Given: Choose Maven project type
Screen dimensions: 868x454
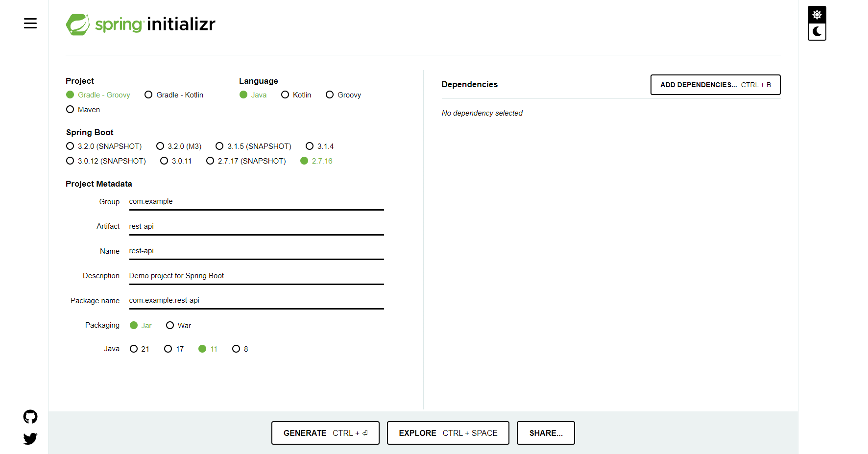Looking at the screenshot, I should point(83,110).
